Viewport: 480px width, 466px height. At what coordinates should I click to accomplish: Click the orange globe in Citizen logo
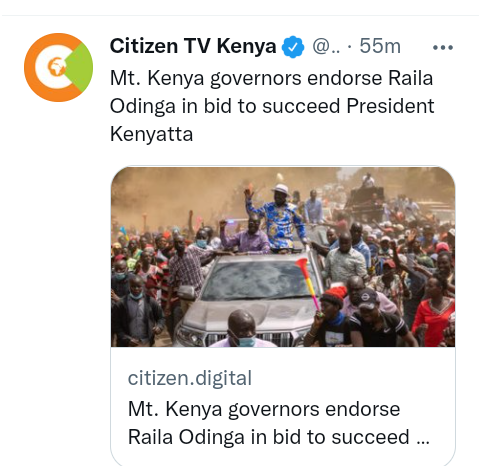(57, 67)
